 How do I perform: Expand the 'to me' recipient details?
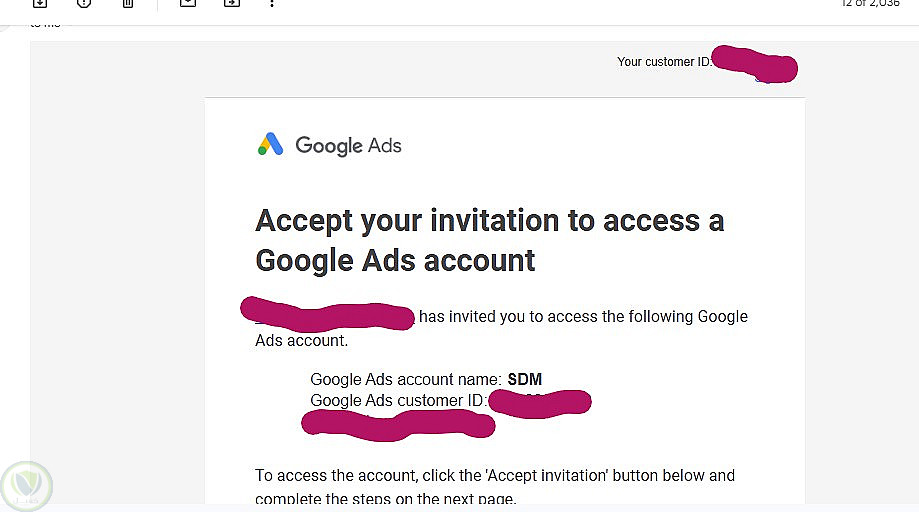coord(45,24)
